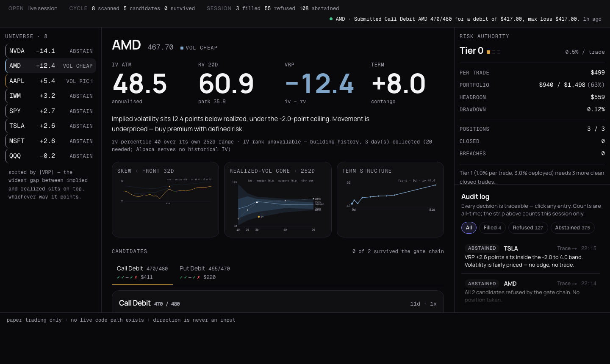This screenshot has width=610, height=364.
Task: Filter audit log by All
Action: (469, 228)
